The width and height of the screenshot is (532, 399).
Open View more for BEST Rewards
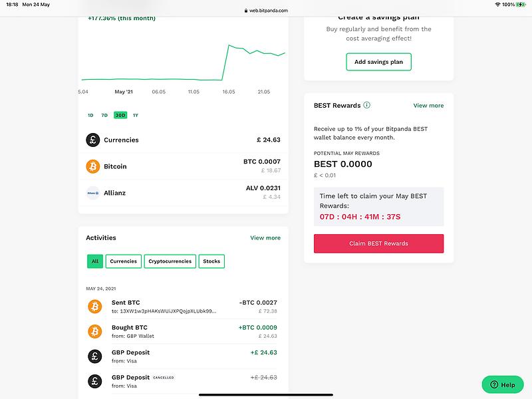pyautogui.click(x=428, y=105)
